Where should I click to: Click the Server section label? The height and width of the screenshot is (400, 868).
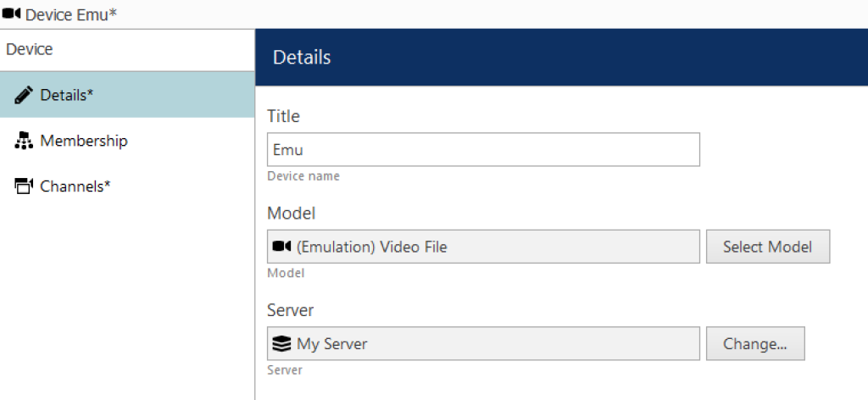click(x=290, y=310)
